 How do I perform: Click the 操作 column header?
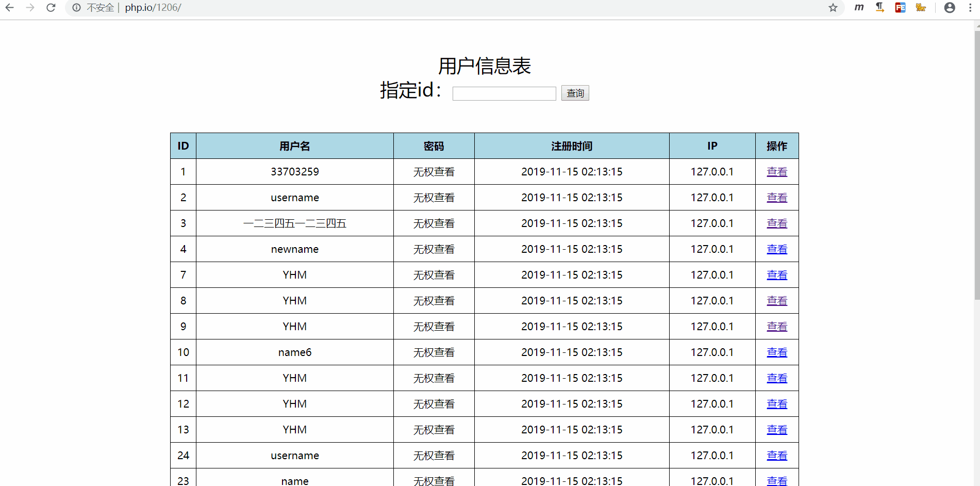point(777,146)
